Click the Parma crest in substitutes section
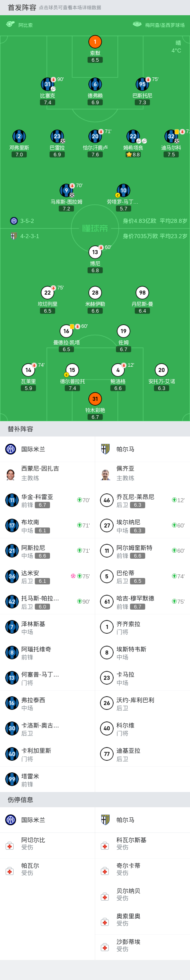Screen dimensions: 190x980 pos(106,449)
